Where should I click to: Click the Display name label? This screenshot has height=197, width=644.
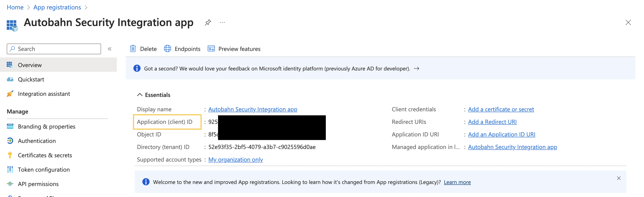(154, 109)
